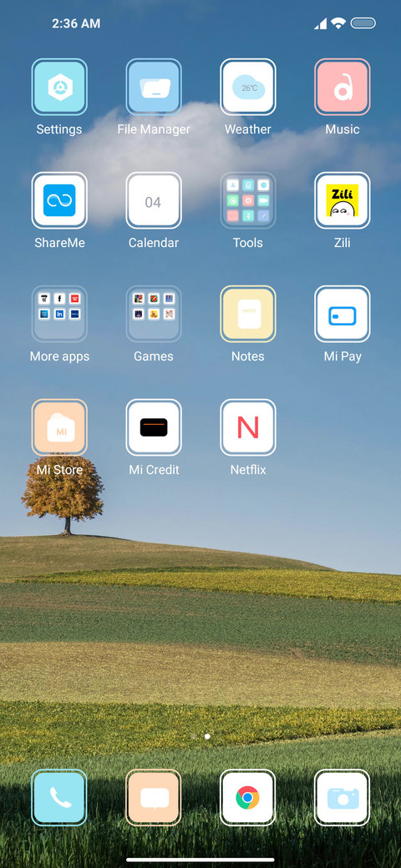Viewport: 401px width, 868px height.
Task: Expand the Tools folder
Action: (x=247, y=200)
